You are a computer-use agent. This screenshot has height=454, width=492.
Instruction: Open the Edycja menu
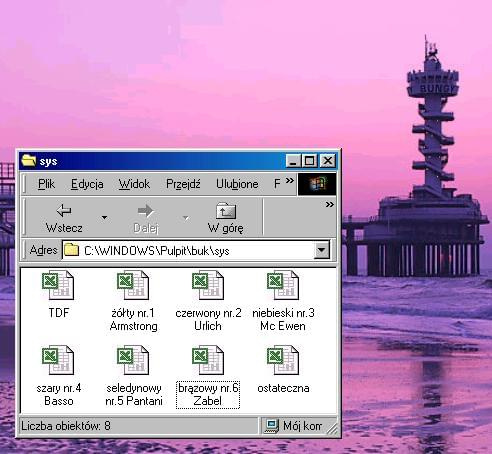coord(87,184)
